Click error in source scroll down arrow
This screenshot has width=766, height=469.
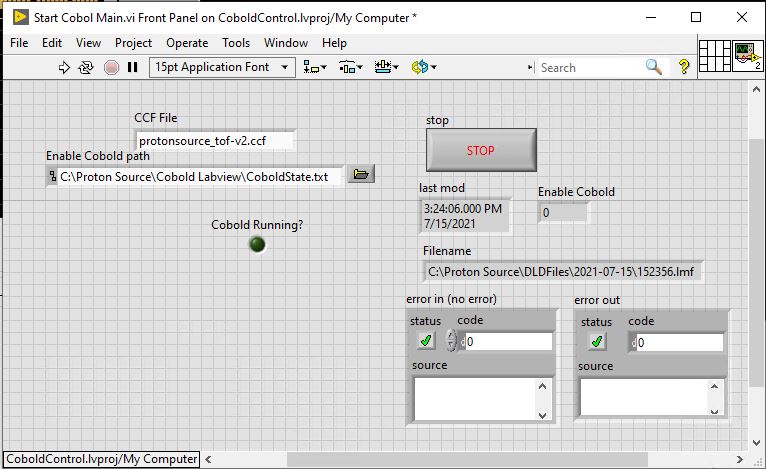(543, 415)
